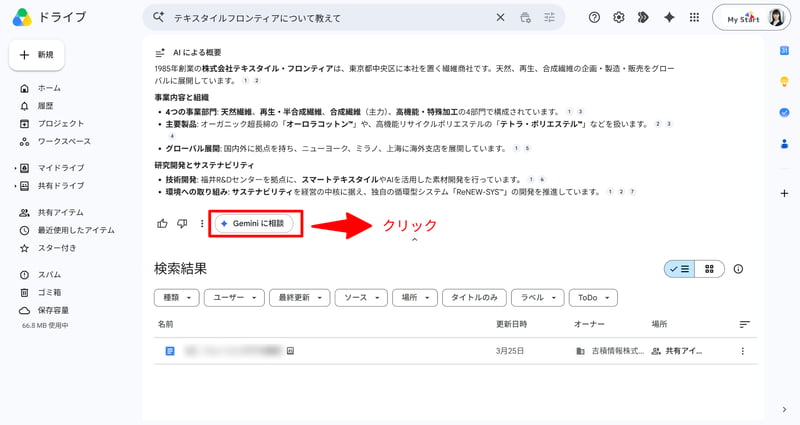Clear the search query with X icon

[500, 17]
